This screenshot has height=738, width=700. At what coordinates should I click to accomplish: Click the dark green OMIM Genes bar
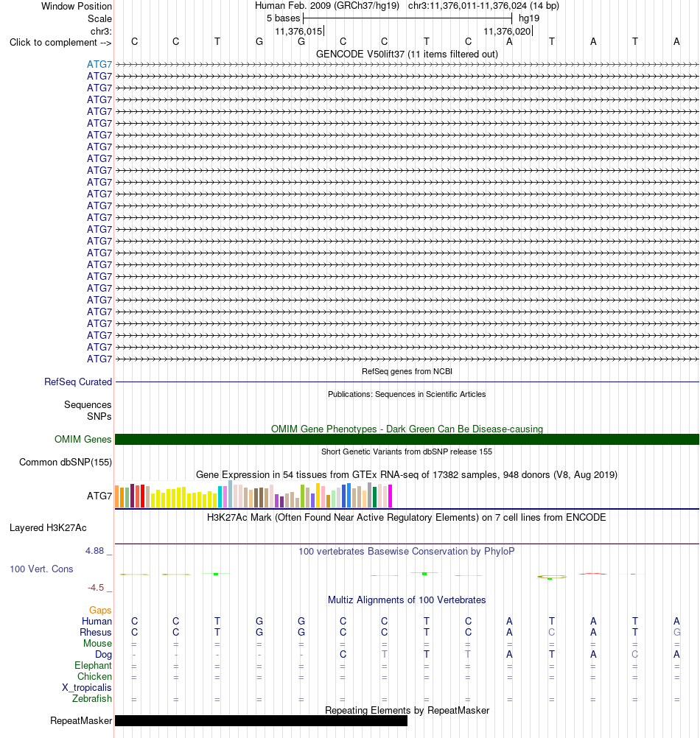[x=407, y=440]
